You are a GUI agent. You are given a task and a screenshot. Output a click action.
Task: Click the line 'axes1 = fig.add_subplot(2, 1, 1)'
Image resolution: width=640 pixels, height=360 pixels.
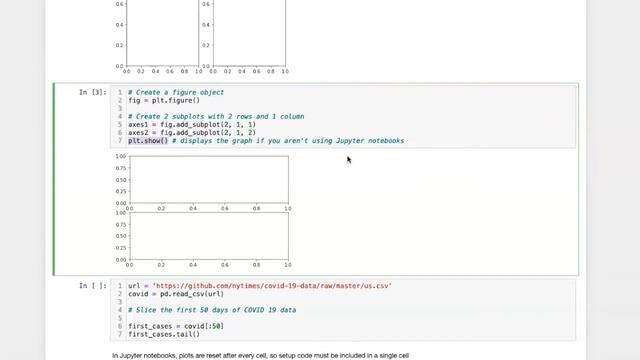(192, 124)
